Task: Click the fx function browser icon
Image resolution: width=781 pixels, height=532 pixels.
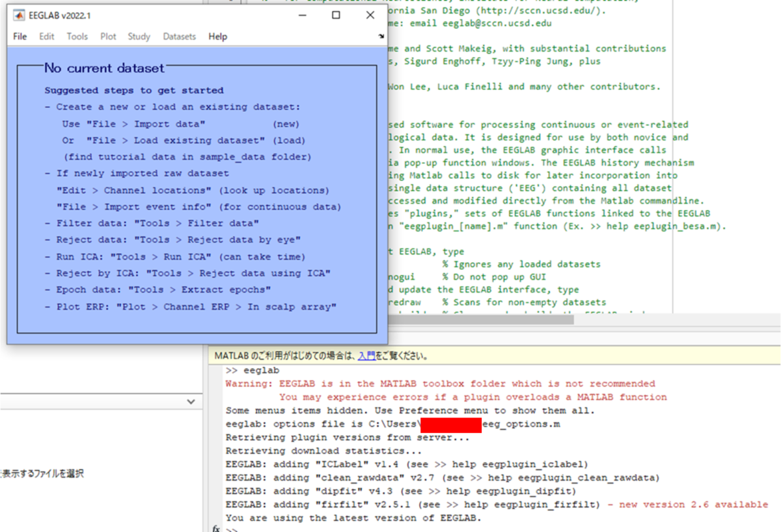Action: [x=216, y=529]
